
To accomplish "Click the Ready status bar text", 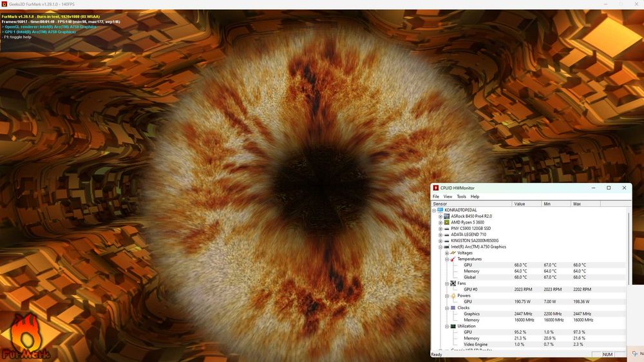I will coord(437,355).
